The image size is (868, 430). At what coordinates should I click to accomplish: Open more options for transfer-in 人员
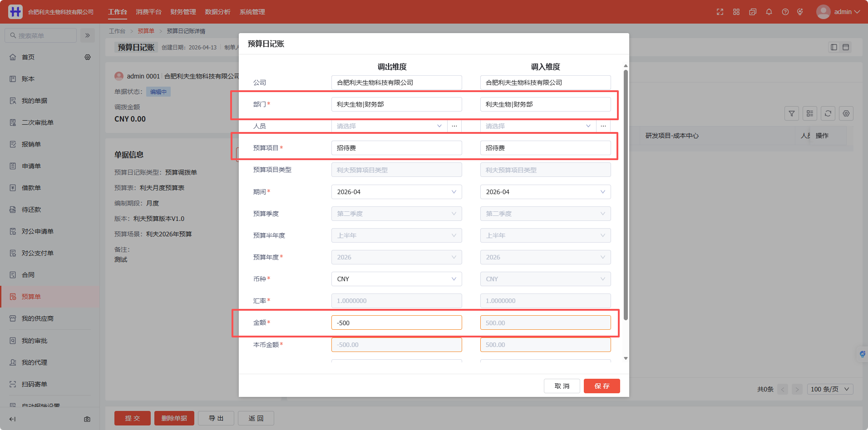coord(603,126)
